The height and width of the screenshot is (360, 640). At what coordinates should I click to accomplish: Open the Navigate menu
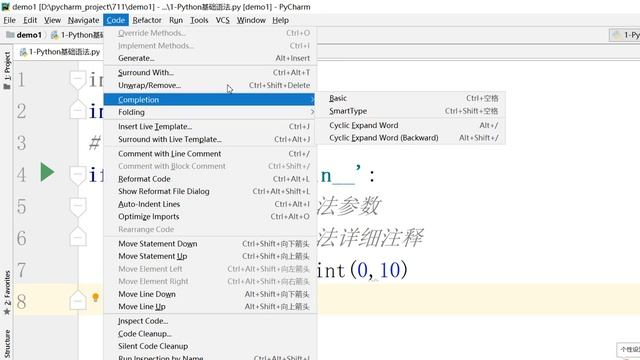pos(83,20)
